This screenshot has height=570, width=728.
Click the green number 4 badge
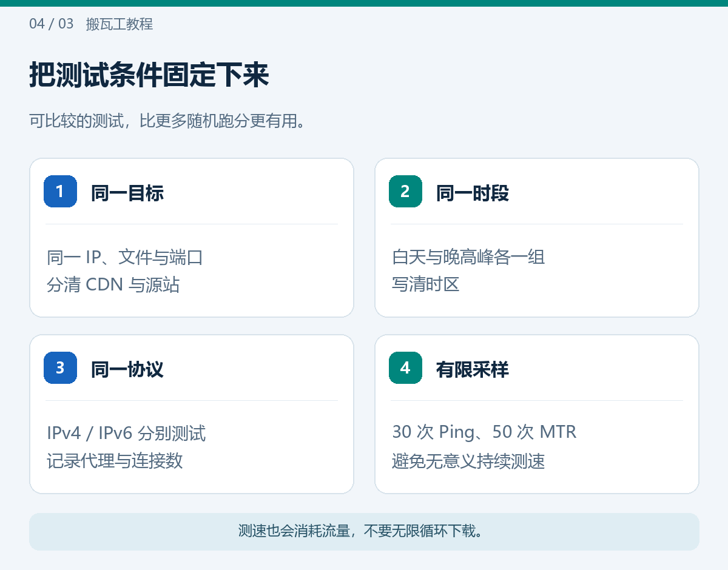click(405, 367)
